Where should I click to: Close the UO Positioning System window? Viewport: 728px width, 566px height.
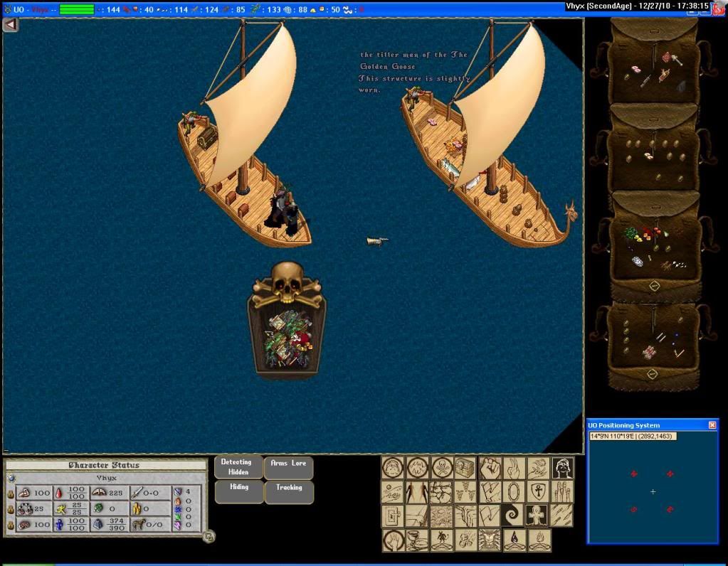712,425
